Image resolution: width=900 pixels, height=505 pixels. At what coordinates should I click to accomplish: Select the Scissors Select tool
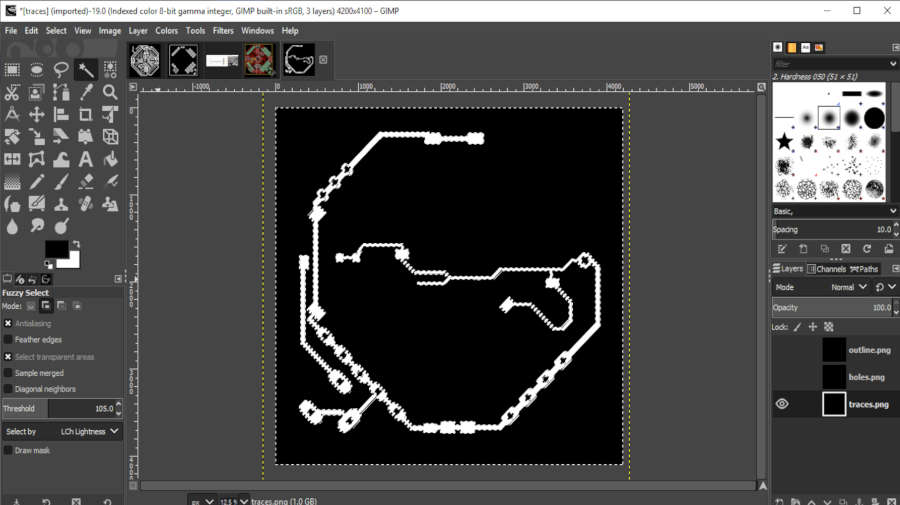(x=12, y=92)
